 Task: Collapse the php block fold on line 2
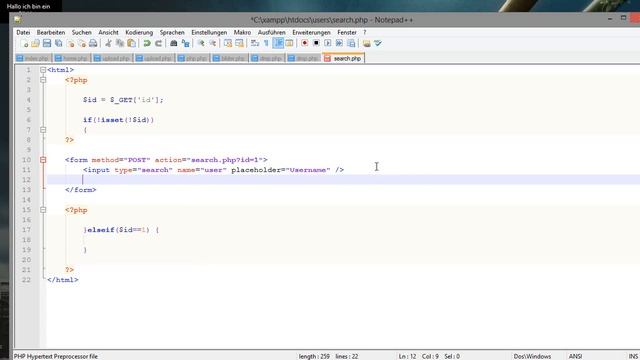(43, 80)
